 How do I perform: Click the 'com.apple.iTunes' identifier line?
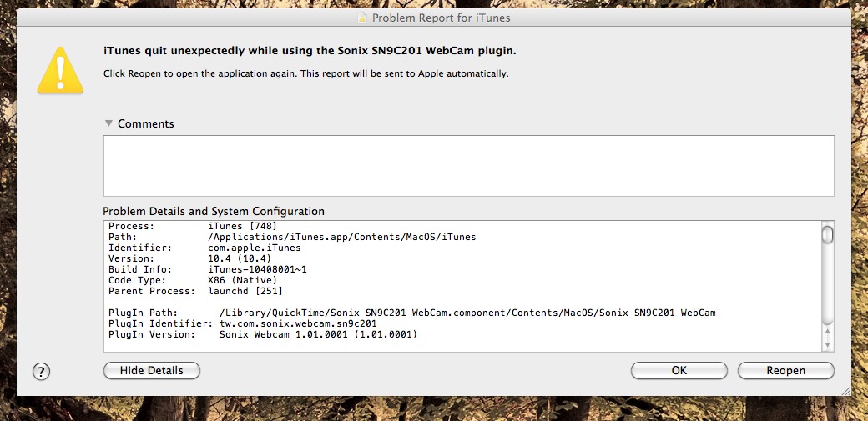[204, 248]
